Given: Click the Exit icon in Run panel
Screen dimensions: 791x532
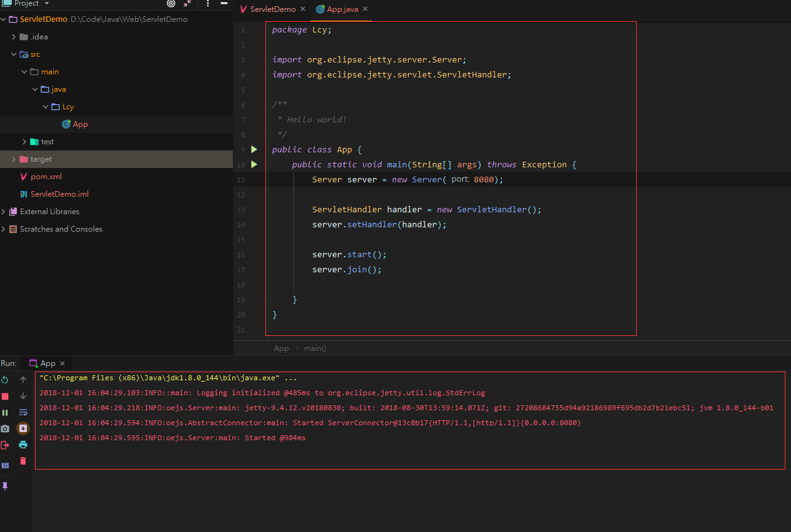Looking at the screenshot, I should [x=5, y=445].
